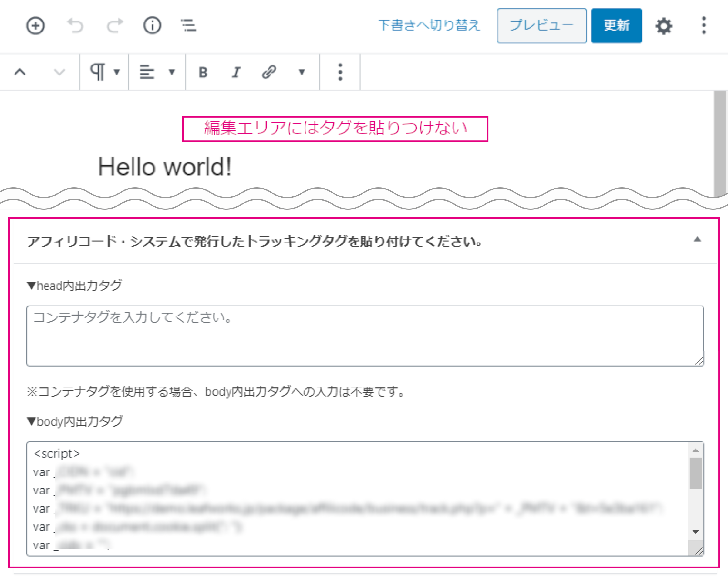This screenshot has width=728, height=576.
Task: Toggle bold formatting
Action: pos(203,72)
